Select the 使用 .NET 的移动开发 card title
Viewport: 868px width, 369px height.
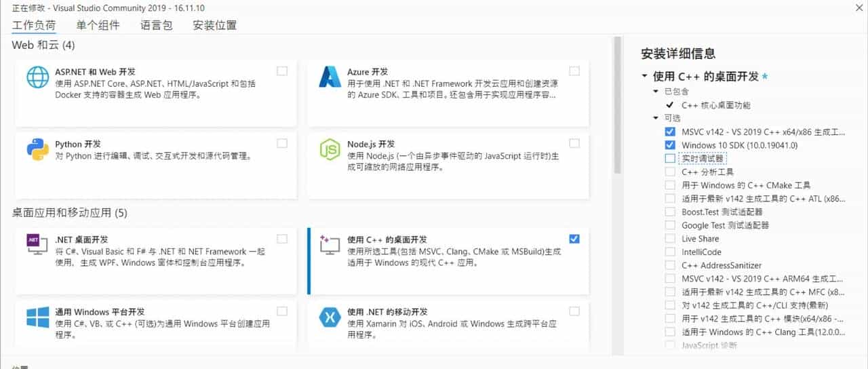click(x=387, y=312)
